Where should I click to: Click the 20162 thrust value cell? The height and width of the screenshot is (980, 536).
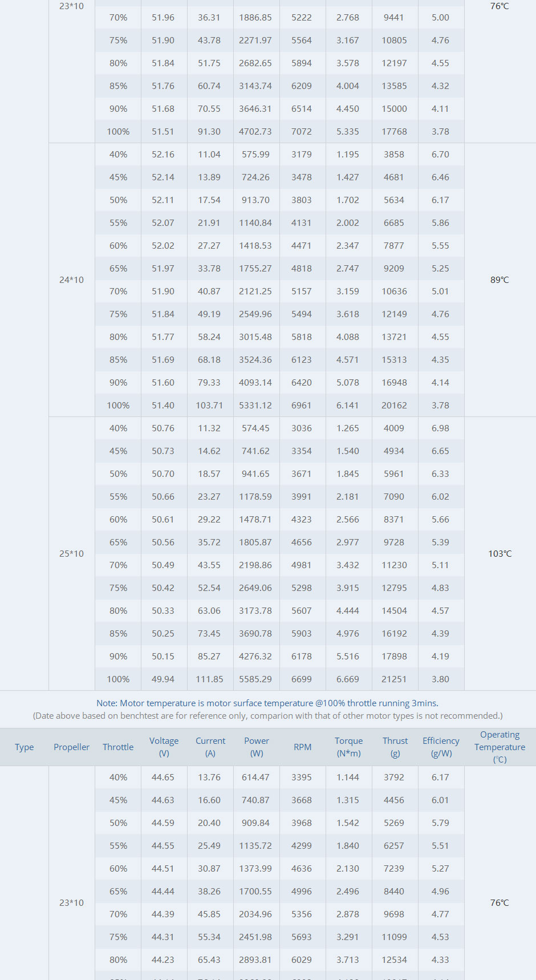point(394,405)
